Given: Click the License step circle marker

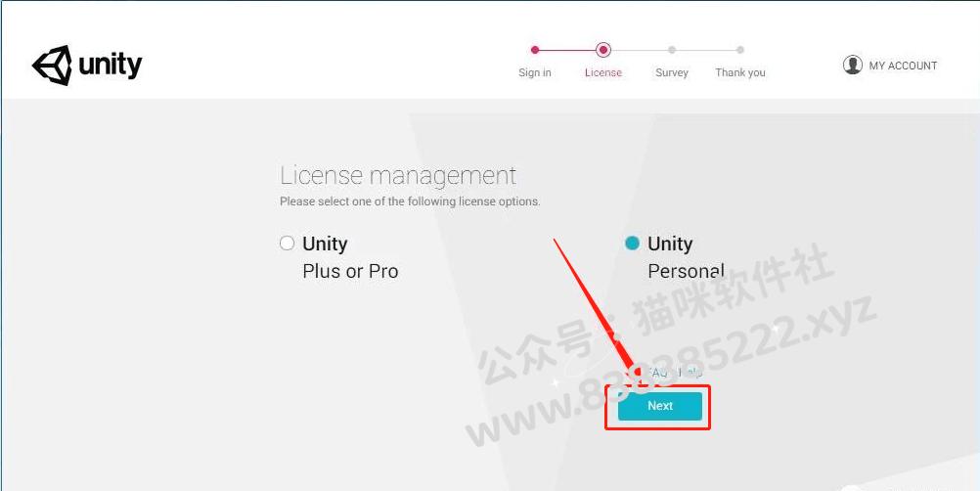Looking at the screenshot, I should [603, 50].
